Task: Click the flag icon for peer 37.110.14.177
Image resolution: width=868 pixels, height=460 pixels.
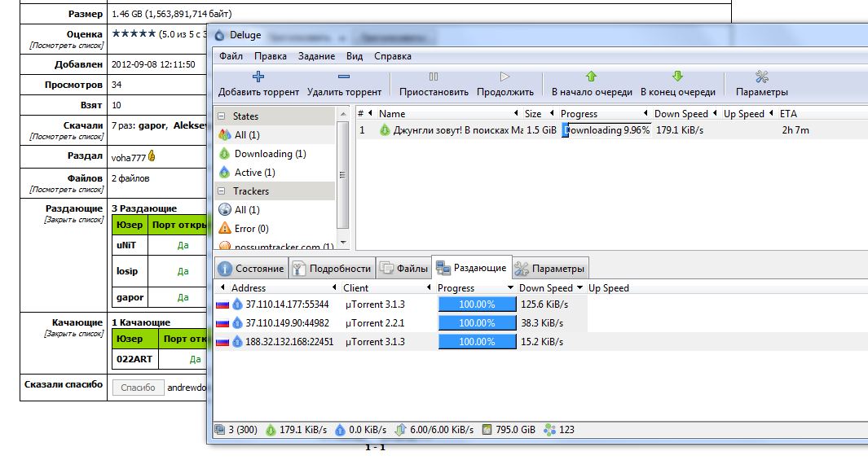Action: pos(223,304)
